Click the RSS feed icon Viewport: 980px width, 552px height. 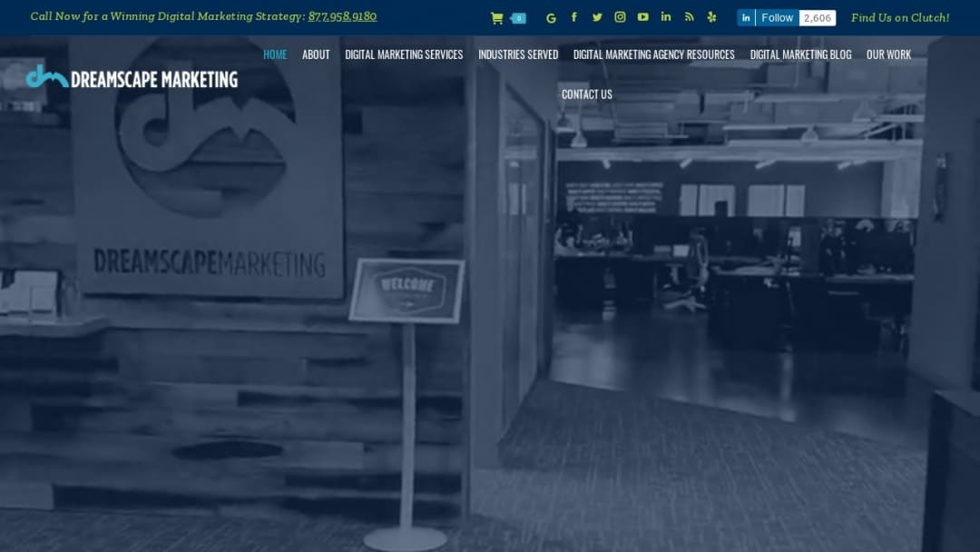click(689, 16)
